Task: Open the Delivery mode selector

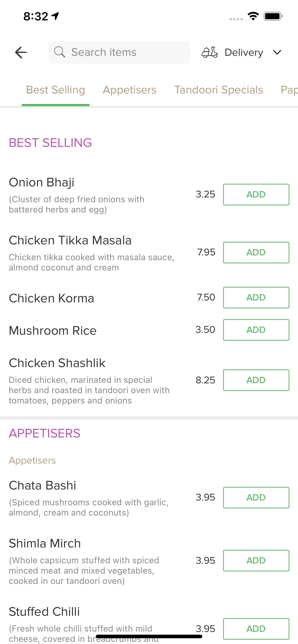Action: coord(242,52)
